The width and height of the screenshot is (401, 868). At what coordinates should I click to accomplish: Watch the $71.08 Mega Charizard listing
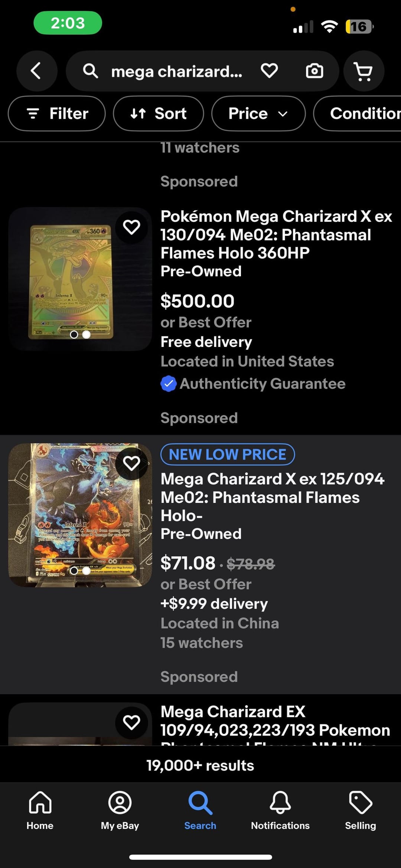[x=131, y=464]
